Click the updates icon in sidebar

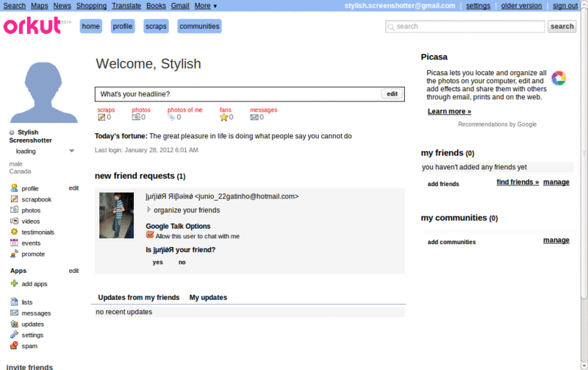[14, 324]
